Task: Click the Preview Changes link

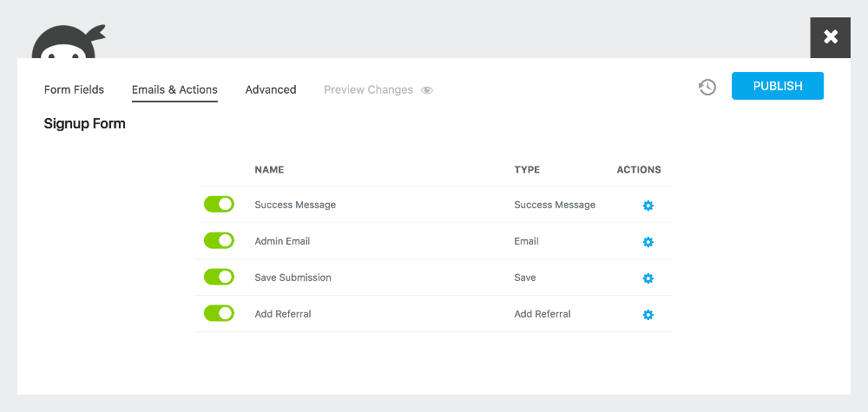Action: 368,89
